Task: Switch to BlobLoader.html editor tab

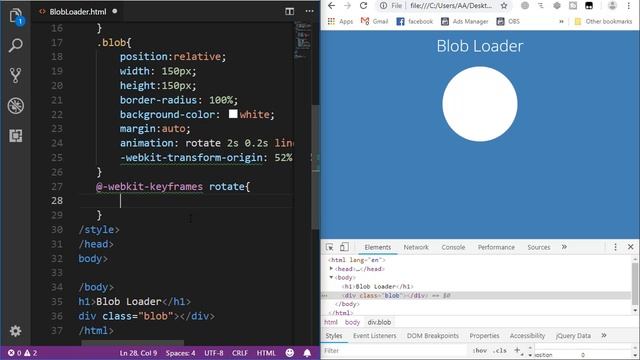Action: point(78,12)
